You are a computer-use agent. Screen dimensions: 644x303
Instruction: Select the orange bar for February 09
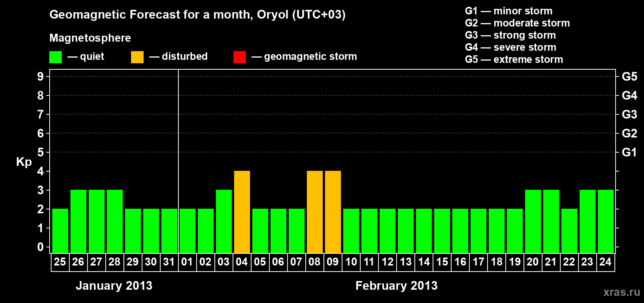coord(333,212)
